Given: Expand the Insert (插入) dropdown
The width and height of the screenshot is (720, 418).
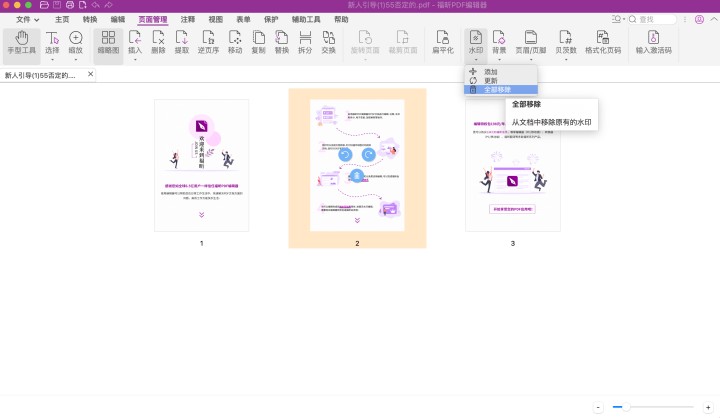Looking at the screenshot, I should click(x=135, y=59).
